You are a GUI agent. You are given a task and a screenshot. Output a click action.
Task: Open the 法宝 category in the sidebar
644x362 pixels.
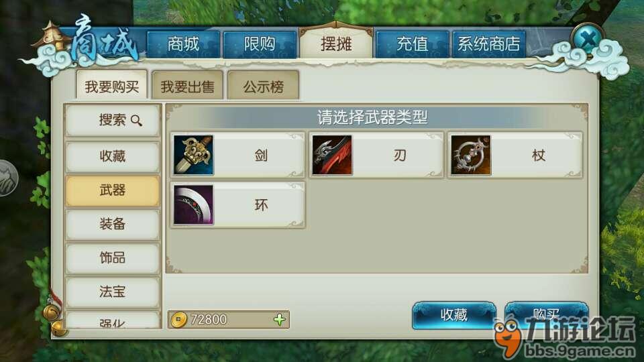pyautogui.click(x=113, y=292)
